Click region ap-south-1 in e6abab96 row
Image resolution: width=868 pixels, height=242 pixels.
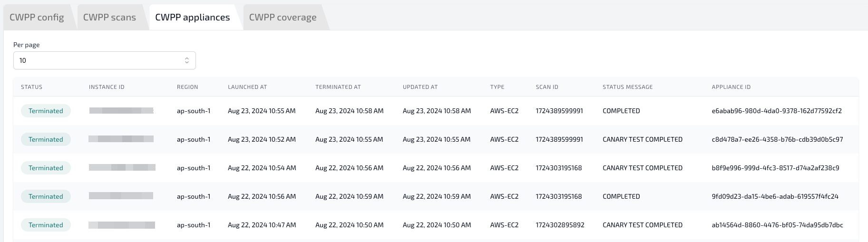[194, 111]
